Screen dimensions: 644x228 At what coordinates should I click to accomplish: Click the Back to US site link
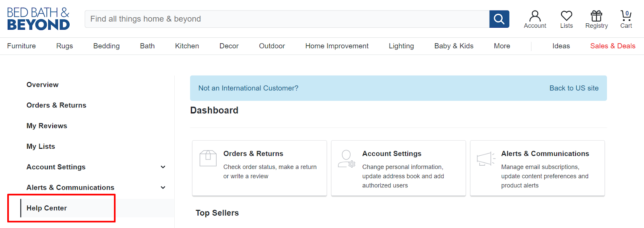[574, 88]
